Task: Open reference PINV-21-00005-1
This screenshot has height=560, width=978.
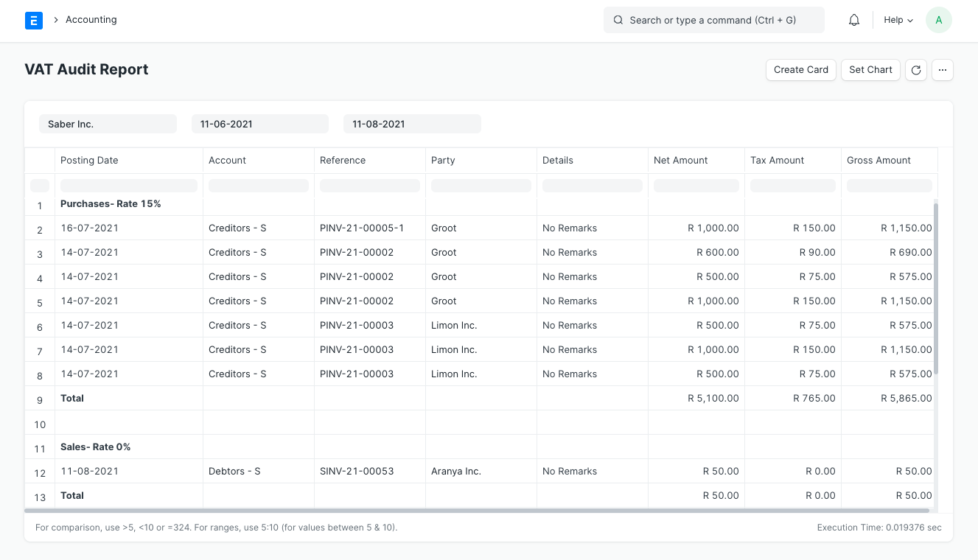Action: [361, 228]
